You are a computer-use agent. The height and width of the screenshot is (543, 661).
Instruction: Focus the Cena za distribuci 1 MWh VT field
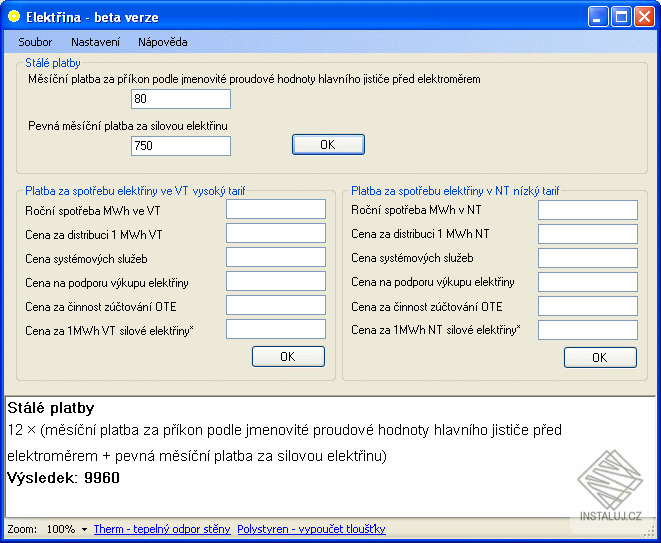coord(276,233)
